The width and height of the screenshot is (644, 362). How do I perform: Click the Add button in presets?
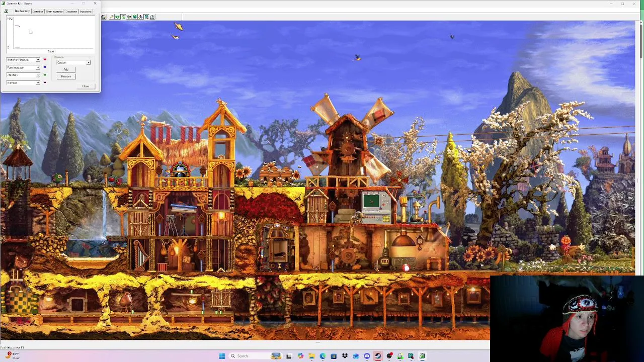tap(66, 69)
